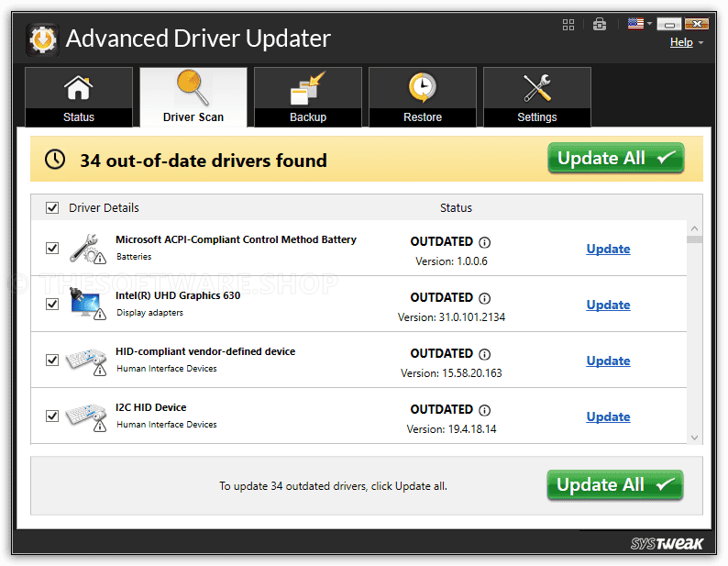Toggle the Driver Details select-all checkbox
The width and height of the screenshot is (728, 566).
(52, 207)
